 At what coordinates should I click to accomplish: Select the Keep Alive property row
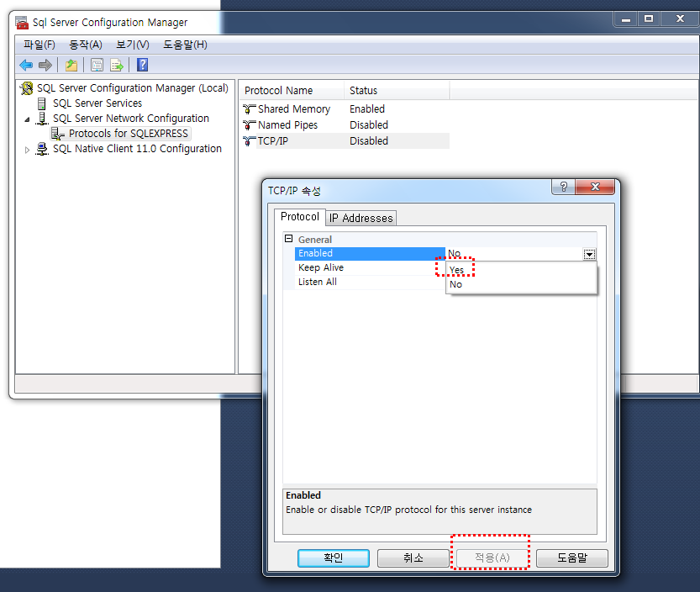[x=370, y=267]
